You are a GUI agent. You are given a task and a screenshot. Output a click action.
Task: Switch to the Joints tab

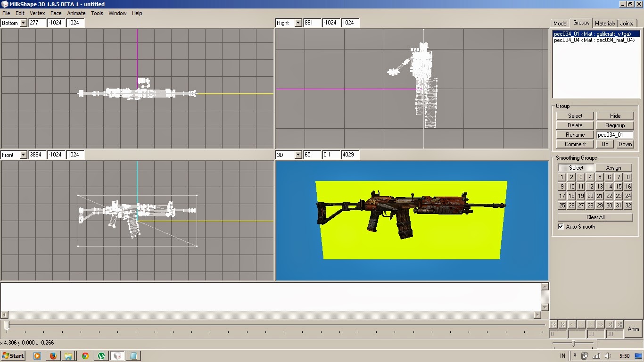coord(627,24)
